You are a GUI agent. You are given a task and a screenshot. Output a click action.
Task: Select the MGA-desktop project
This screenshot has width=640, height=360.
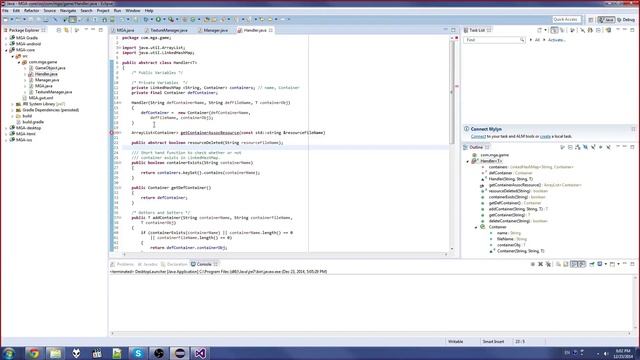[28, 128]
